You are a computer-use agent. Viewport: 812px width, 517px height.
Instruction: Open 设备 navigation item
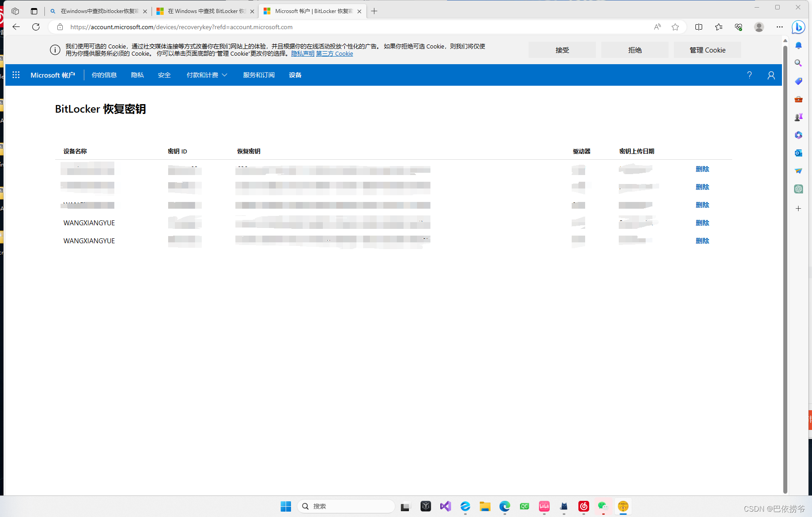pyautogui.click(x=295, y=75)
